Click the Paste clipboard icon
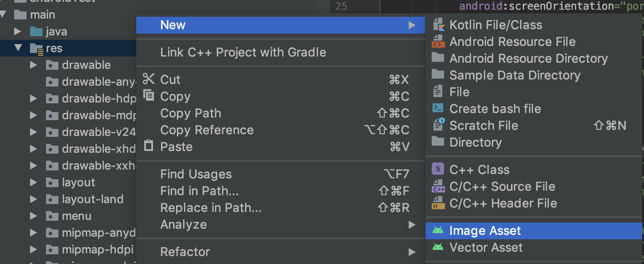The image size is (644, 264). click(149, 146)
